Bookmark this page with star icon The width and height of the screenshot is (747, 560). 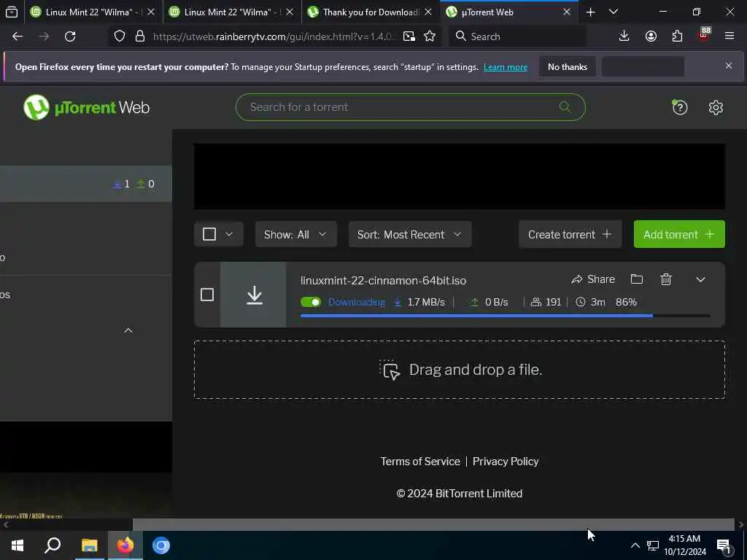(429, 36)
